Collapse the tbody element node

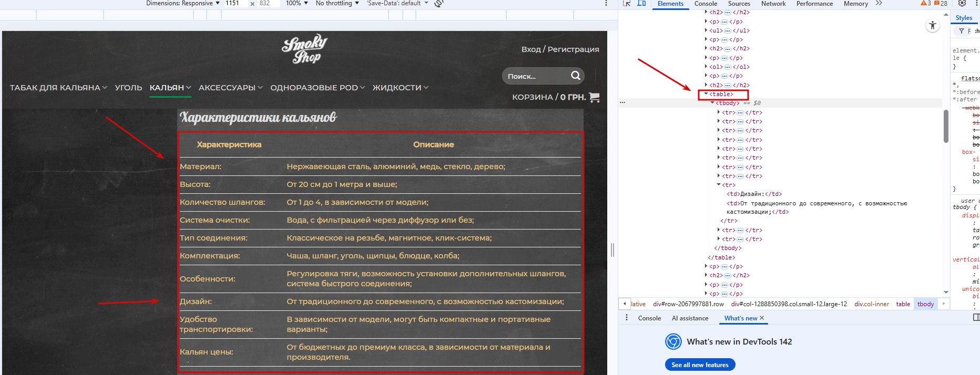[x=712, y=103]
